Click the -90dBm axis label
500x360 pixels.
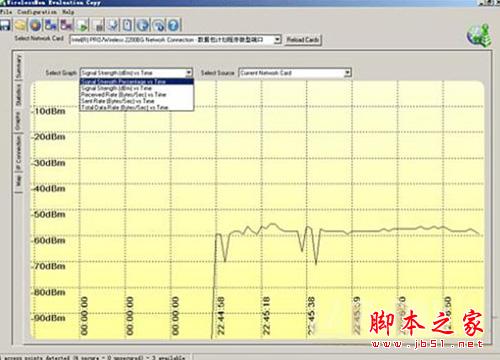point(49,318)
